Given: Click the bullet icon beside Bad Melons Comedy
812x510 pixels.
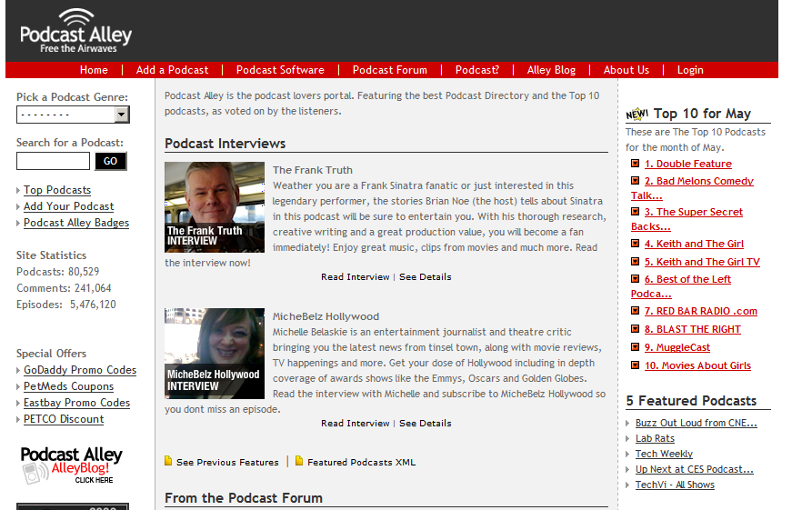Looking at the screenshot, I should pos(635,181).
